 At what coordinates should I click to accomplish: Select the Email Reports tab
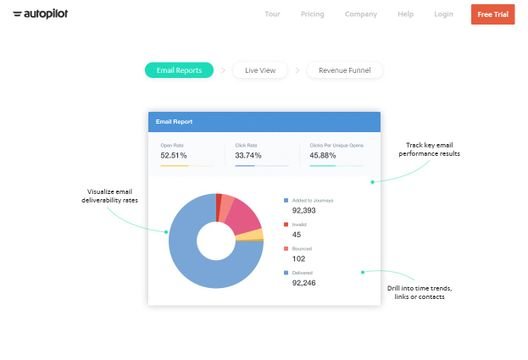(x=179, y=70)
